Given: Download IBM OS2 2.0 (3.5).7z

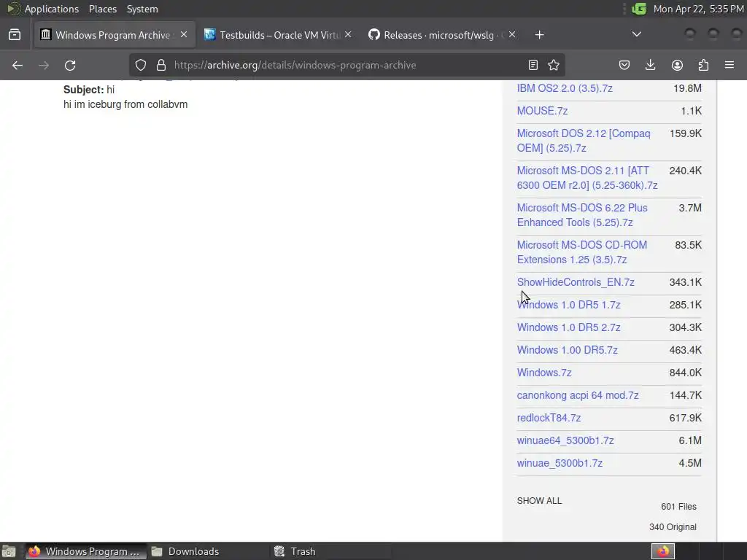Looking at the screenshot, I should click(x=565, y=88).
